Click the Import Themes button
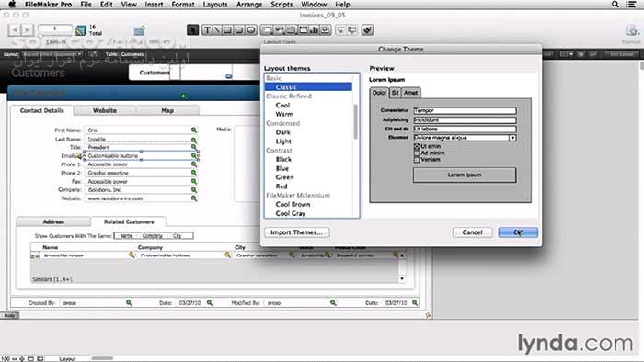This screenshot has height=362, width=644. (x=296, y=232)
